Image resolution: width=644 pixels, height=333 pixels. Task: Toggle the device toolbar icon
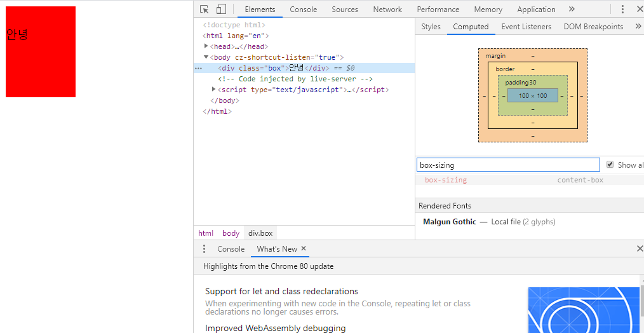pyautogui.click(x=222, y=9)
